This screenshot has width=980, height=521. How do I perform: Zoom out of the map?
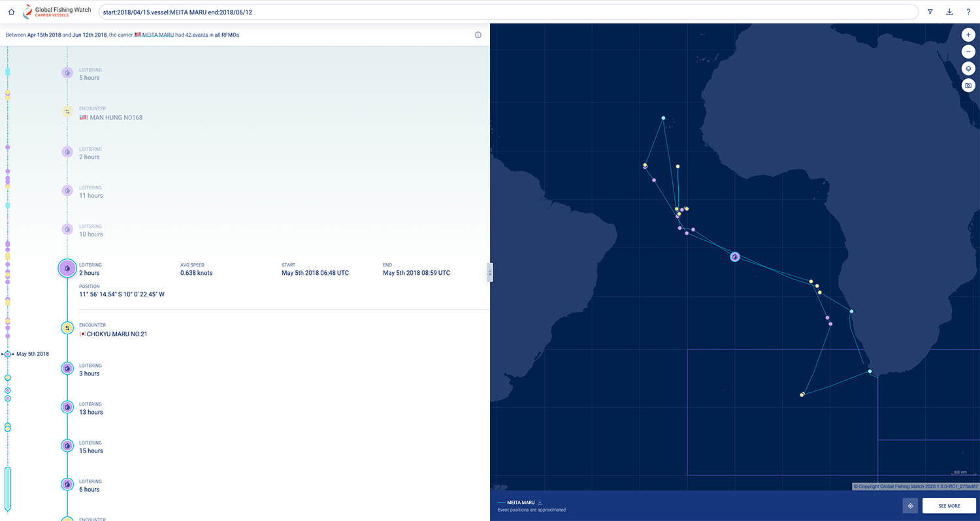point(968,52)
